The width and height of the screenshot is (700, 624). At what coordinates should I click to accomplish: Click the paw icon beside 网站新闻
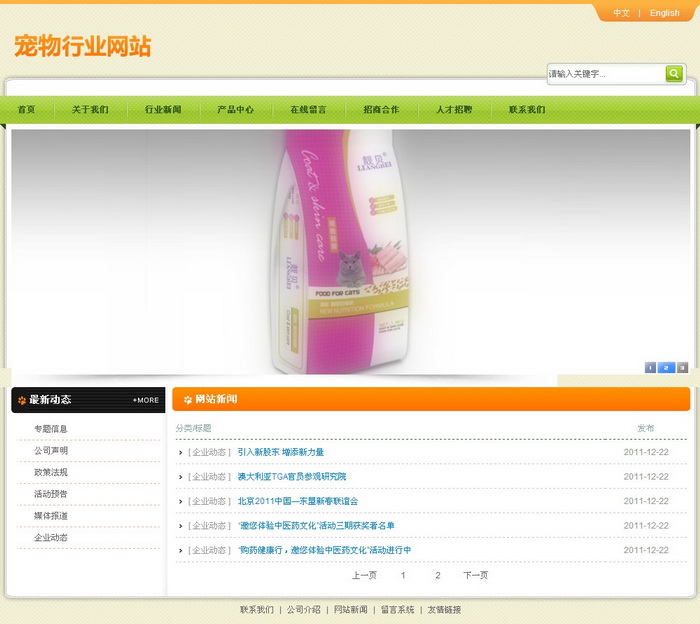coord(187,400)
